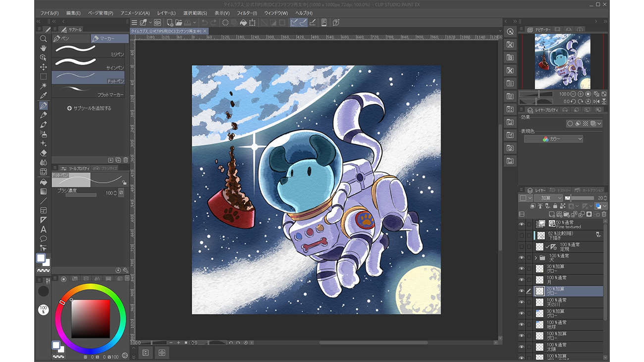Click the Scale/Rotate transform icon
Image resolution: width=644 pixels, height=362 pixels.
253,22
